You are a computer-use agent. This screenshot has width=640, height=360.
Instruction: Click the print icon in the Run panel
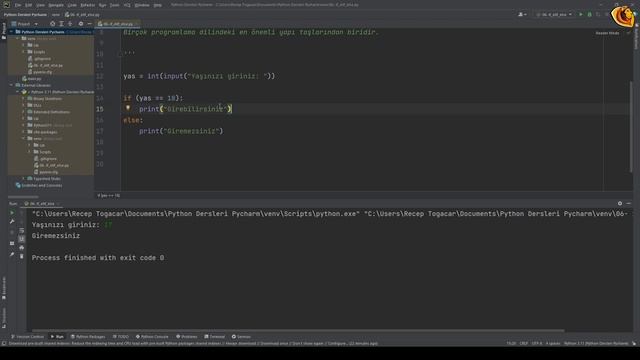click(22, 248)
